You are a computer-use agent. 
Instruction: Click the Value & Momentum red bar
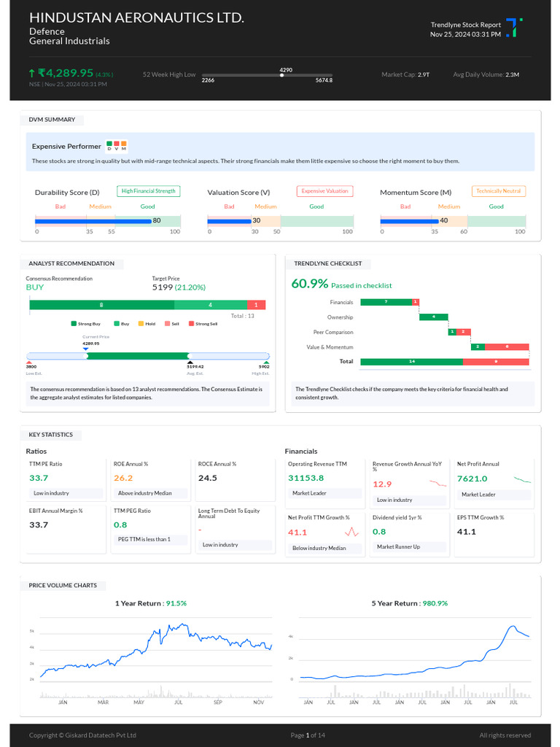click(x=507, y=347)
